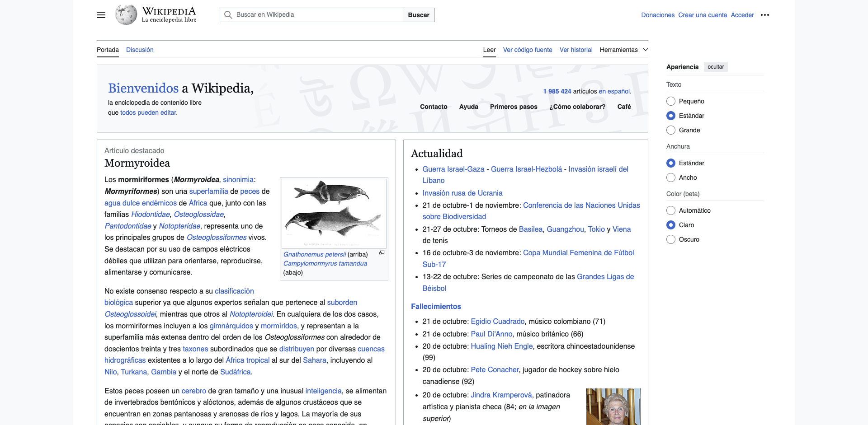This screenshot has width=868, height=425.
Task: Open the Mormyroidea fish illustration thumbnail
Action: (334, 213)
